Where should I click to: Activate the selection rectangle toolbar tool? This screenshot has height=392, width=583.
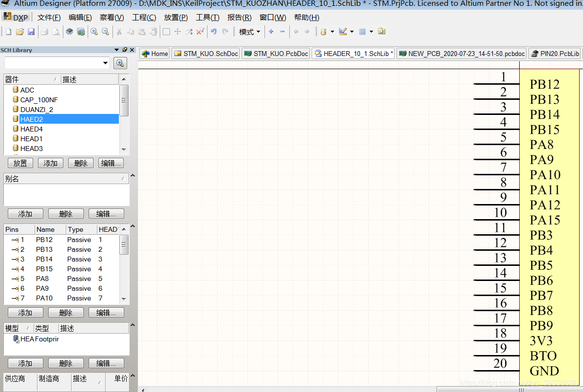click(166, 31)
